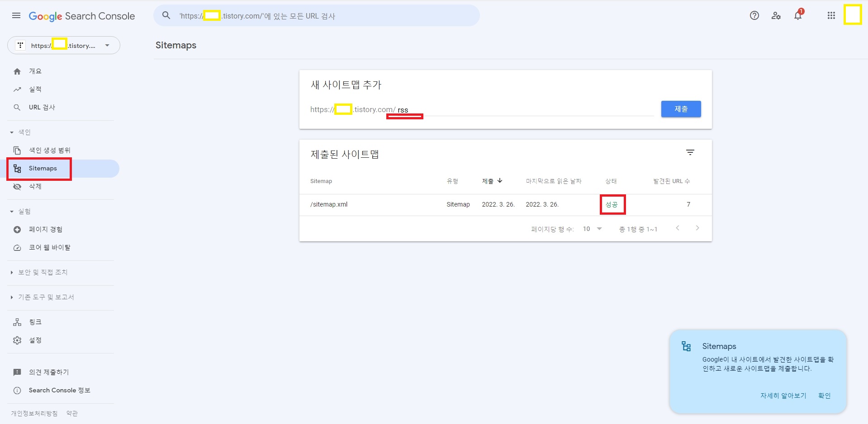Click the account avatar in header
868x424 pixels.
point(853,15)
